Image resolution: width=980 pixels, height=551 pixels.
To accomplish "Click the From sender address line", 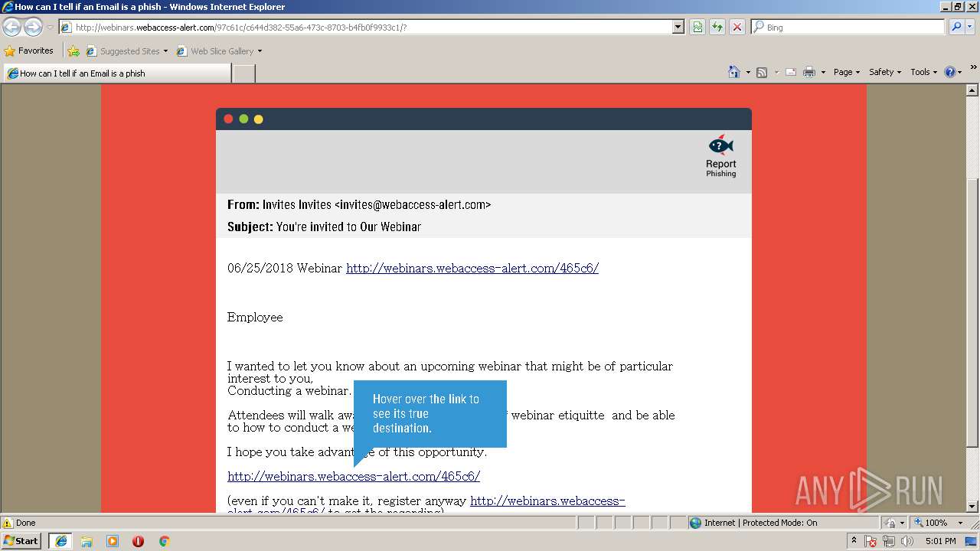I will click(359, 204).
